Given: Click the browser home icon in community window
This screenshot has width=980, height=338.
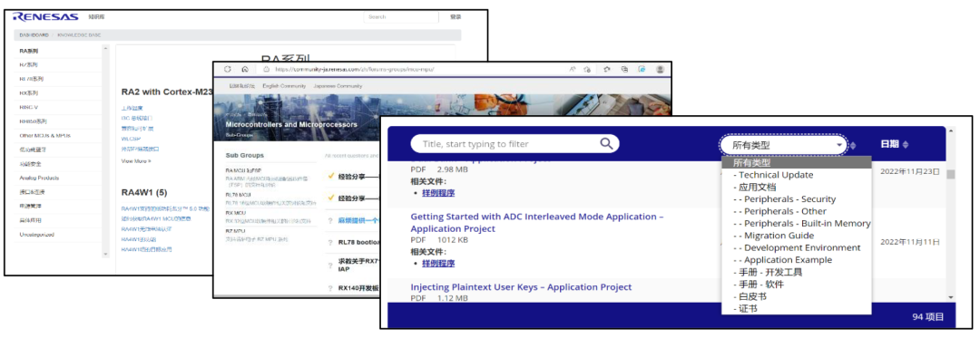Looking at the screenshot, I should tap(246, 69).
